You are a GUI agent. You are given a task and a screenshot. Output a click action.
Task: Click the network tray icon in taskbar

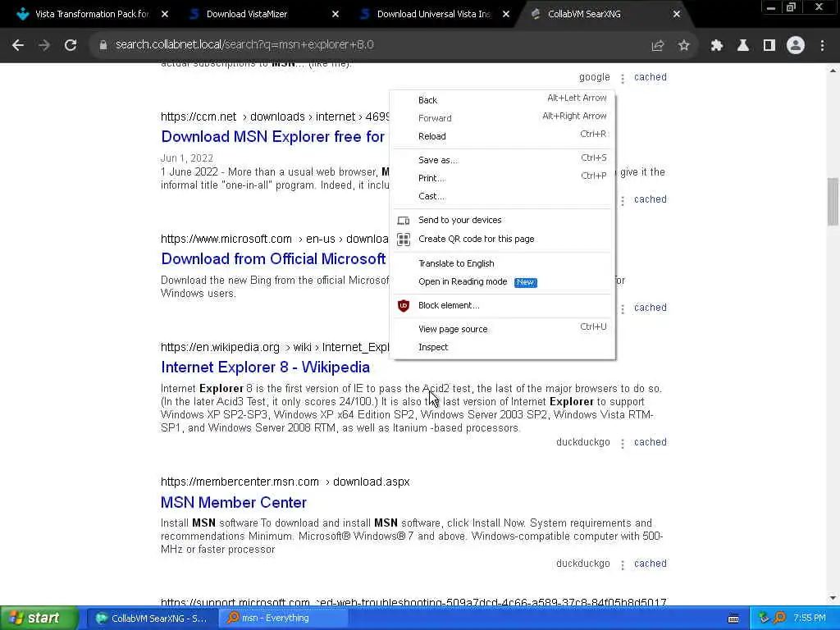tap(764, 619)
